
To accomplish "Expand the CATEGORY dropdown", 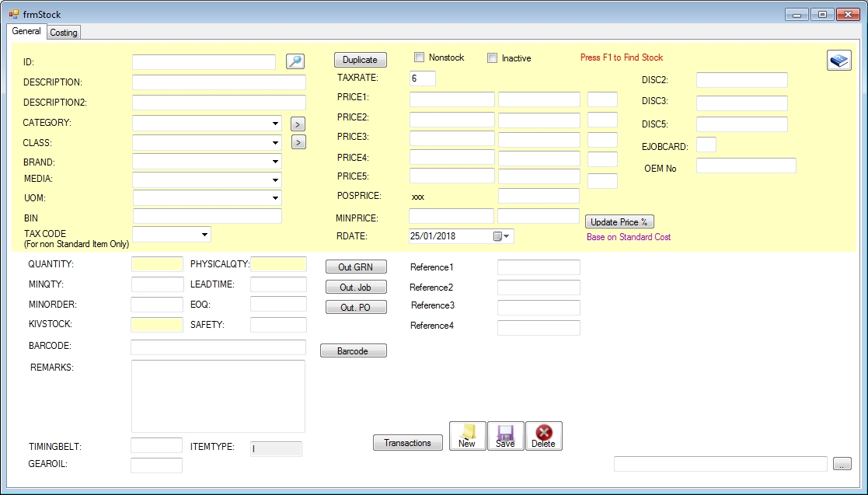I will point(275,124).
